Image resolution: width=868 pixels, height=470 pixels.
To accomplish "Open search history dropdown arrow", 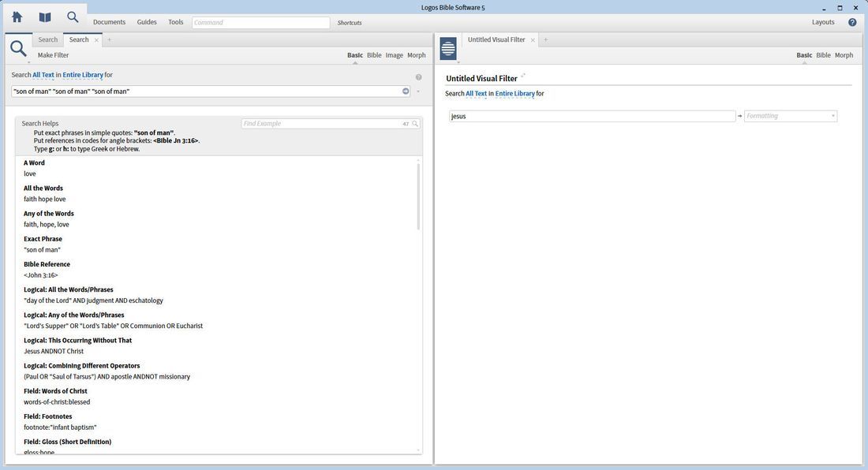I will click(x=418, y=91).
